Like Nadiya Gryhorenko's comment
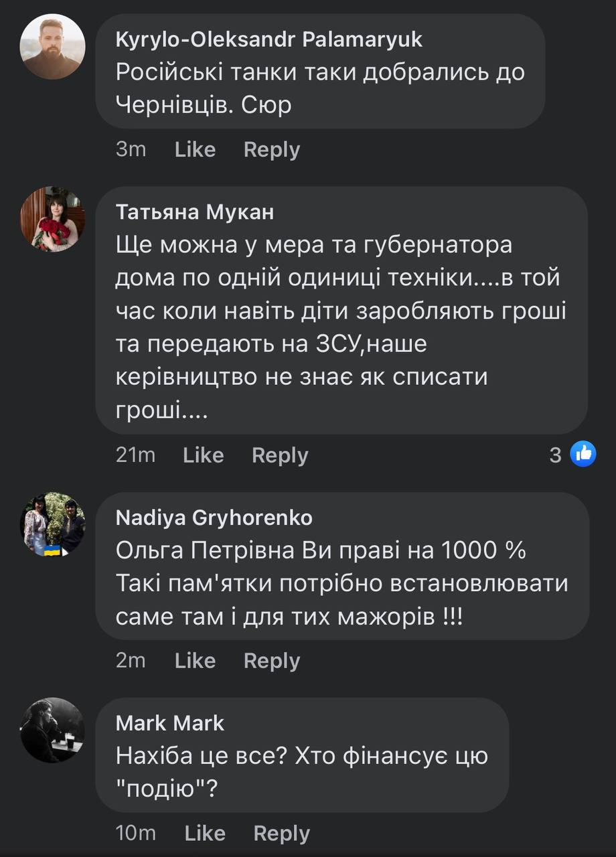The height and width of the screenshot is (857, 616). point(195,661)
